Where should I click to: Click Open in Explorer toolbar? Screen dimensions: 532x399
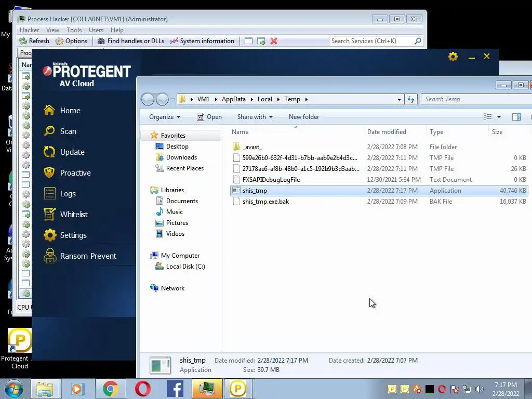pyautogui.click(x=209, y=117)
